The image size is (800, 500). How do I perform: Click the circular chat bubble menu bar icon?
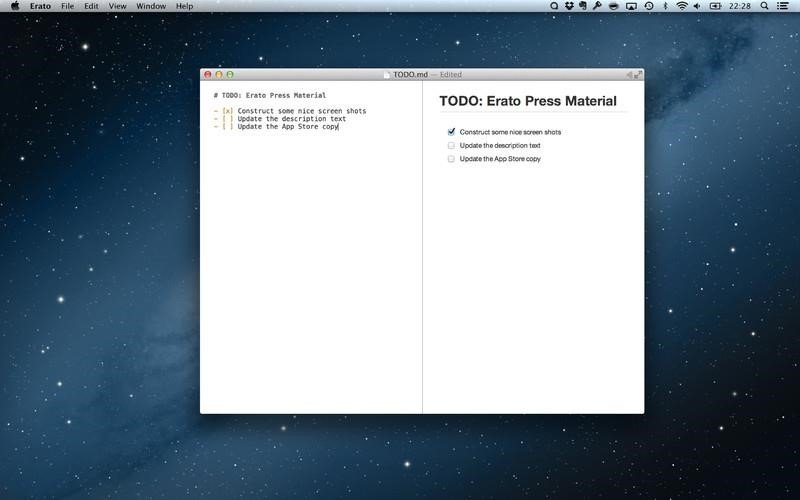tap(554, 6)
